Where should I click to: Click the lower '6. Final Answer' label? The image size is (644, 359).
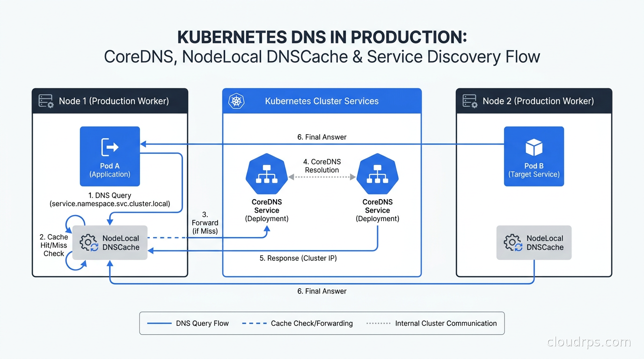322,291
